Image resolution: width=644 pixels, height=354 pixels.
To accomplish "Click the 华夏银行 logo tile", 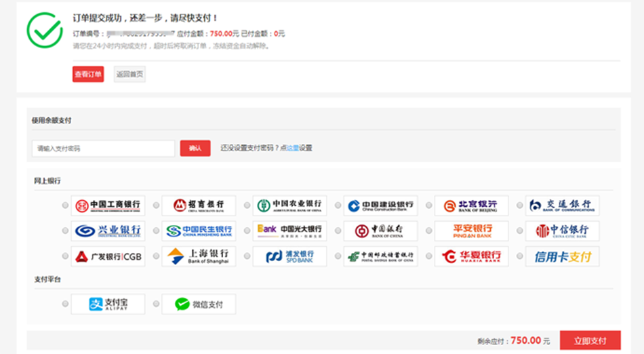I will pos(472,256).
